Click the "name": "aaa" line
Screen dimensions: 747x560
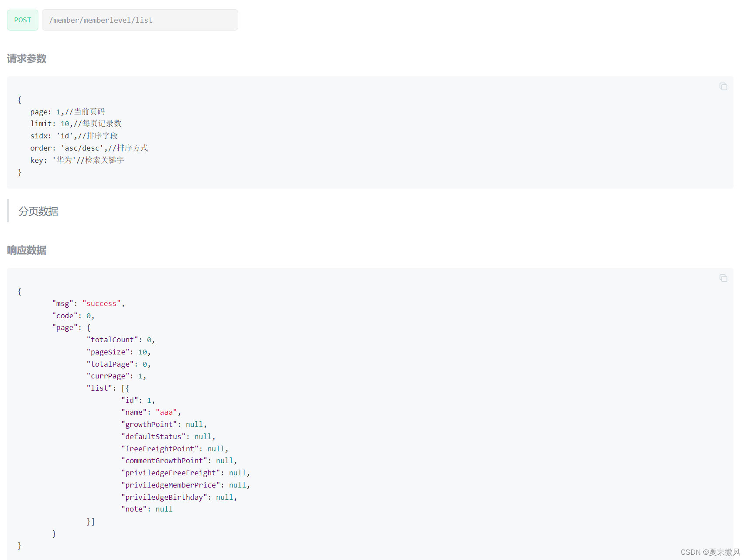tap(151, 412)
